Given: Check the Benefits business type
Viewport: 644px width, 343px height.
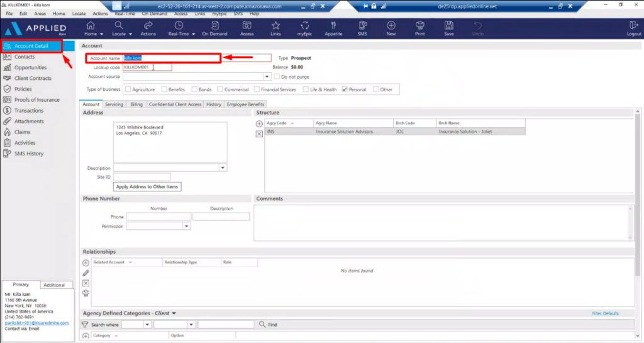Looking at the screenshot, I should [164, 89].
